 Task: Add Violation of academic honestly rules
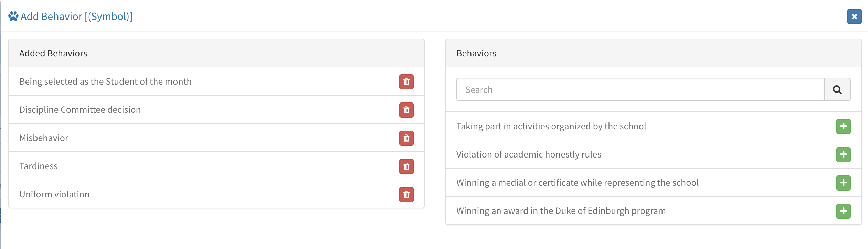pos(843,155)
